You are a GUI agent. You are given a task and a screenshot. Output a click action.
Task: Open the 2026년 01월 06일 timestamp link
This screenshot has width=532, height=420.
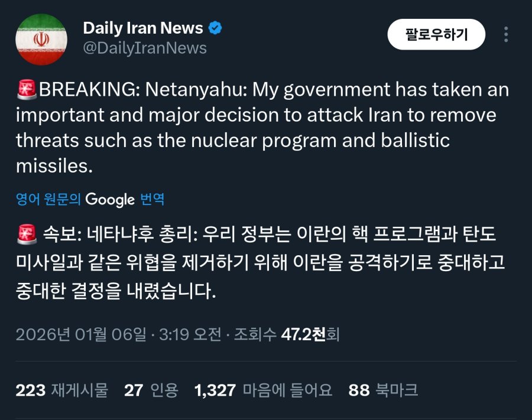pos(81,335)
